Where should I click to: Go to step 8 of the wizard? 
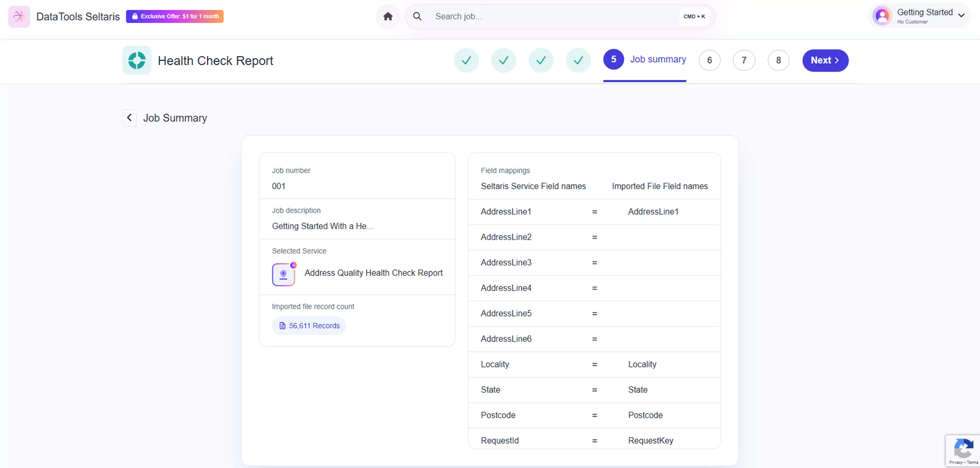pos(778,60)
